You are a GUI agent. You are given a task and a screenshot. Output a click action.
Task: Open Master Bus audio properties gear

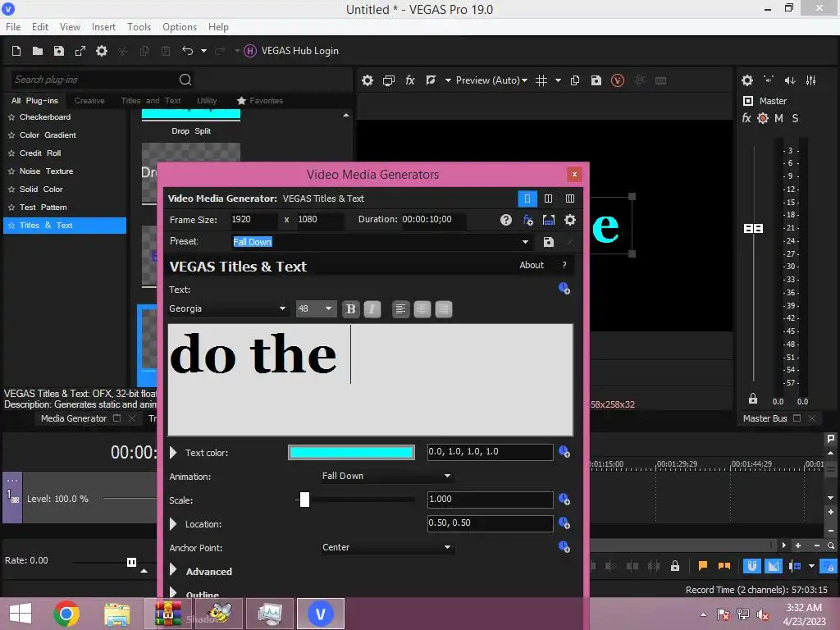747,80
